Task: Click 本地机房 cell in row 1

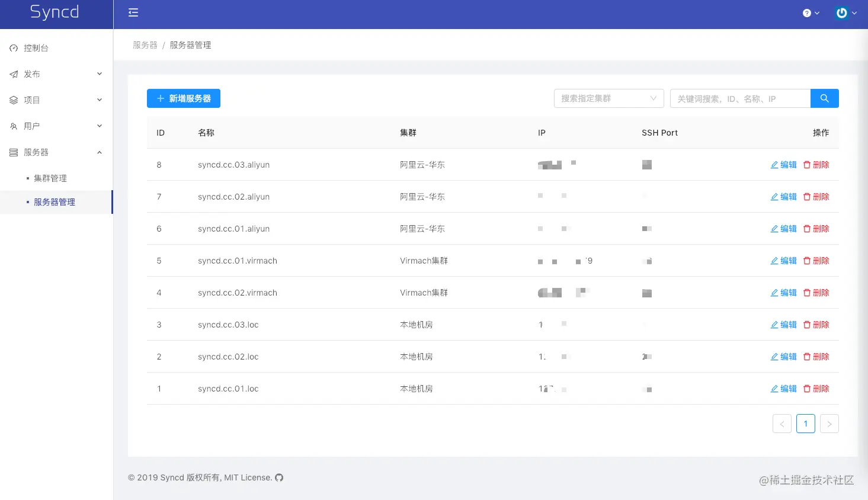Action: pos(417,389)
